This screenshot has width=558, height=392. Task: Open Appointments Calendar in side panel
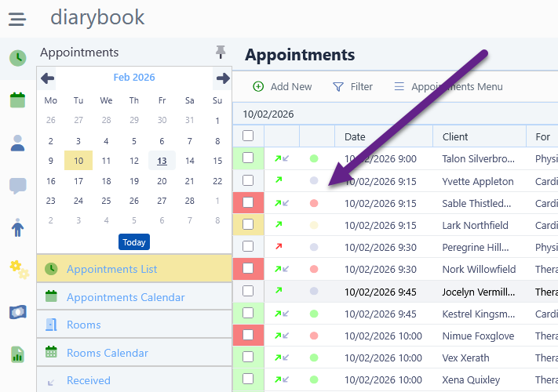(x=126, y=297)
